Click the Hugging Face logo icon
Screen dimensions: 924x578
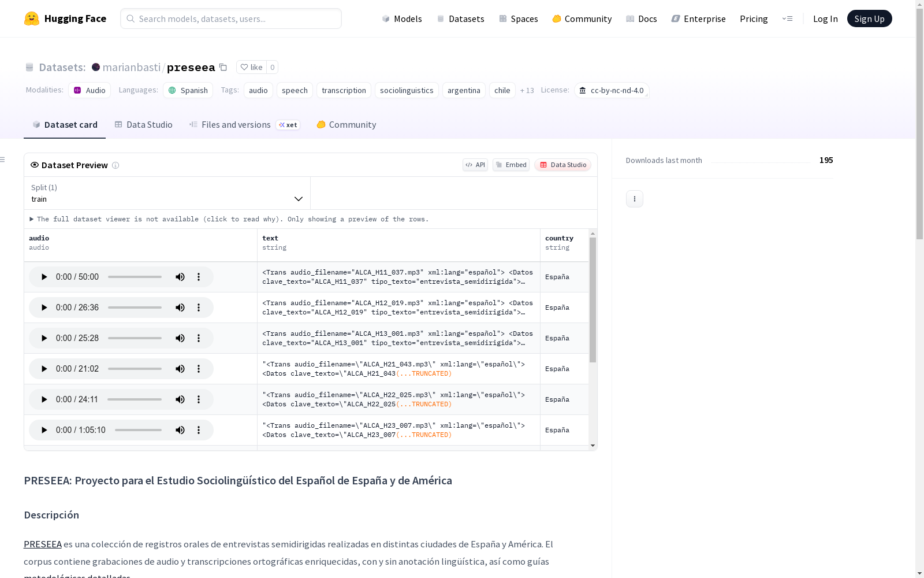click(x=32, y=18)
